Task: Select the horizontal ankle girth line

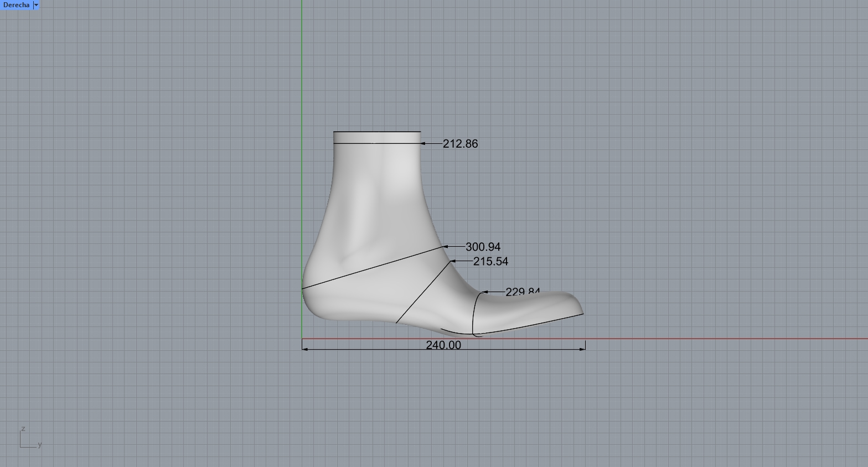Action: click(376, 143)
